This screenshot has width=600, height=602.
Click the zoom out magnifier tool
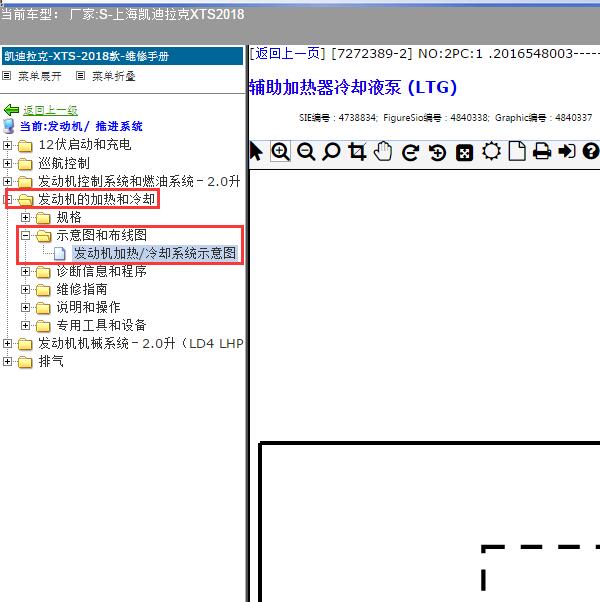click(306, 152)
